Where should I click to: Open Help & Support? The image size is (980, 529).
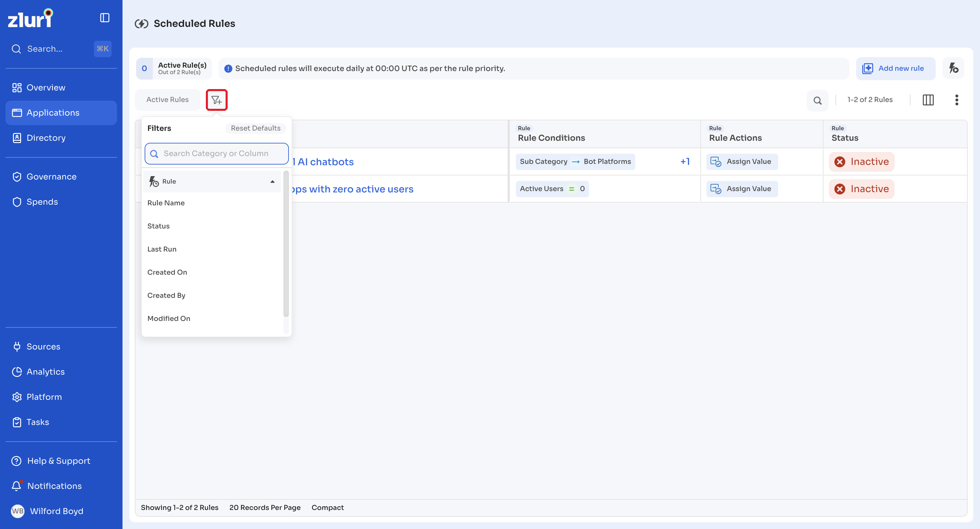point(61,461)
